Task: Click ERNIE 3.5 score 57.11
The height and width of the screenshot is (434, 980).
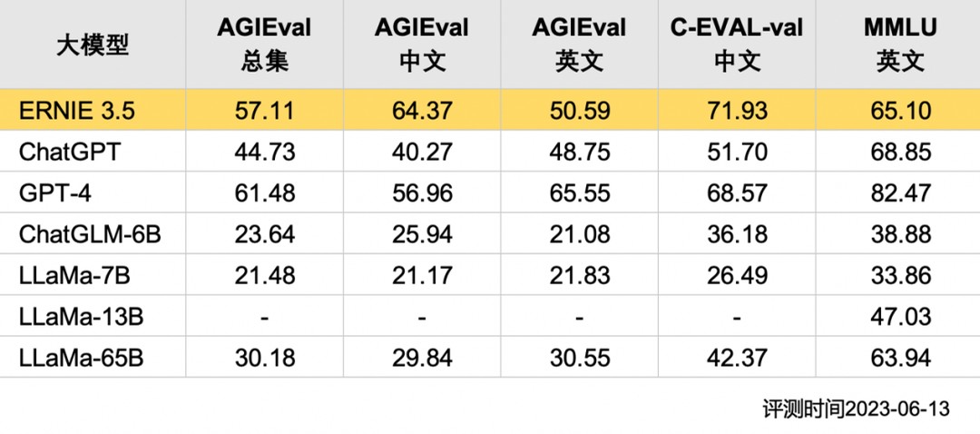Action: point(264,110)
